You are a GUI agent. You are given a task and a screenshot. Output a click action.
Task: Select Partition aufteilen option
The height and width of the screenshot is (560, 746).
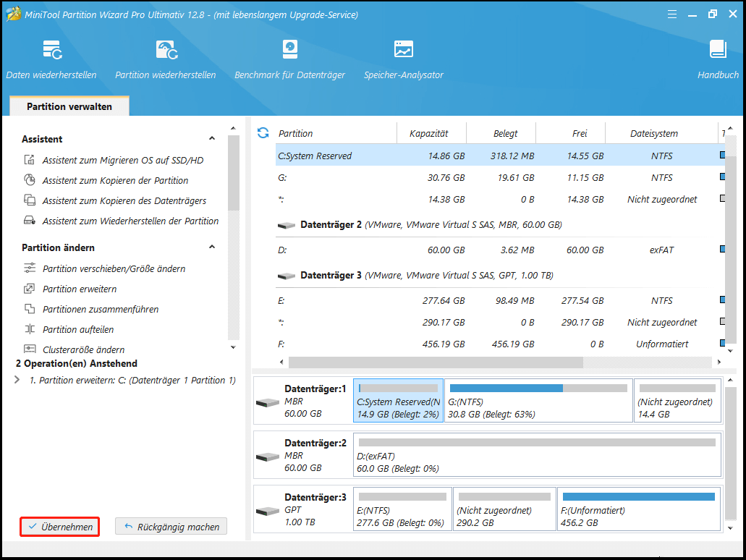pyautogui.click(x=79, y=329)
